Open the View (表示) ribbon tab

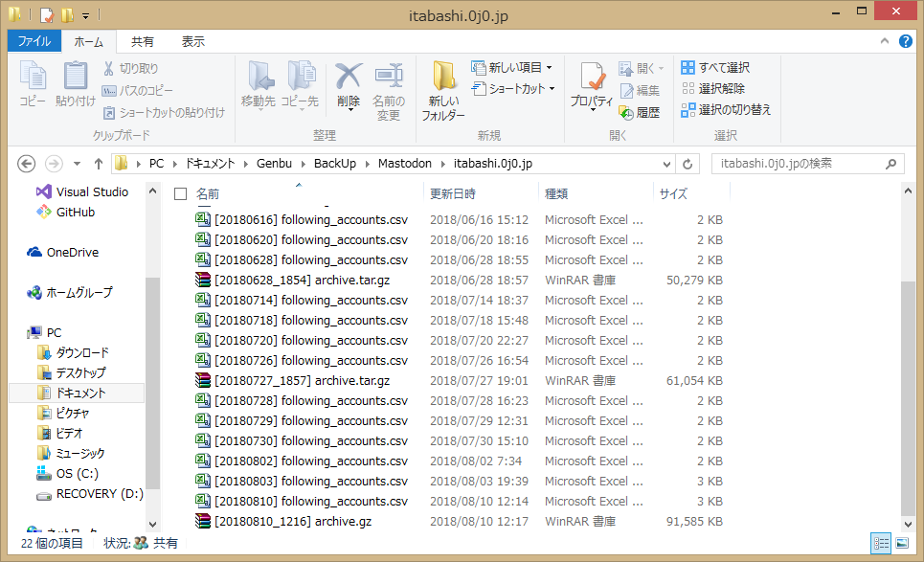pos(193,42)
